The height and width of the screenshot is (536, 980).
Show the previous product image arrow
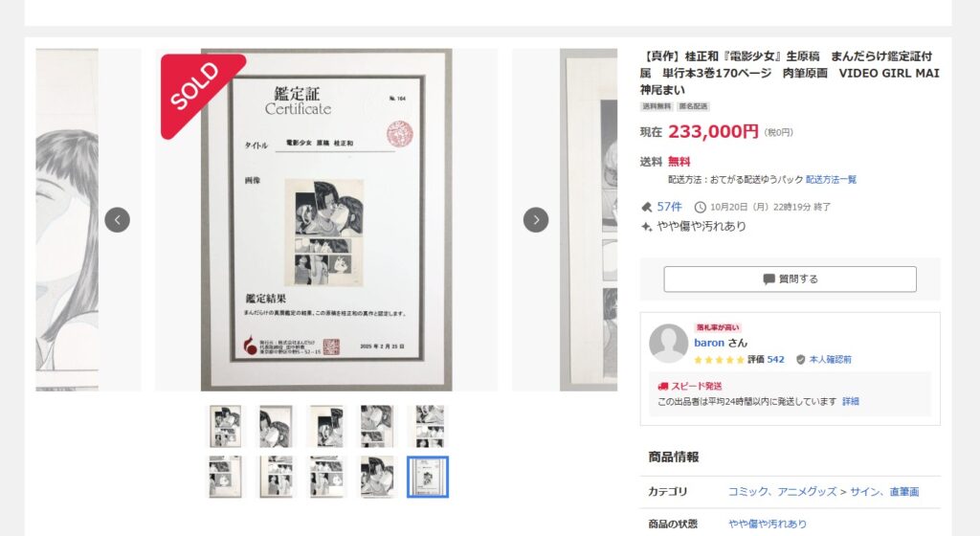tap(118, 220)
